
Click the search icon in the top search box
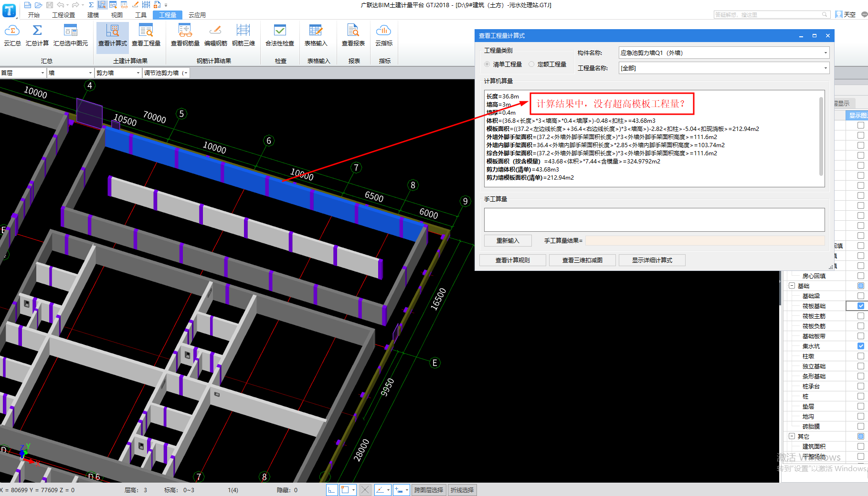point(825,15)
